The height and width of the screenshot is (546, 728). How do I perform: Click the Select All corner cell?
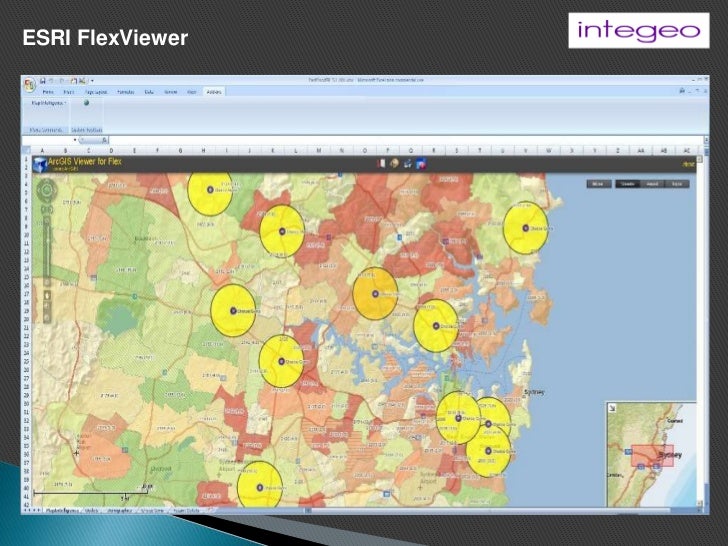[x=27, y=150]
